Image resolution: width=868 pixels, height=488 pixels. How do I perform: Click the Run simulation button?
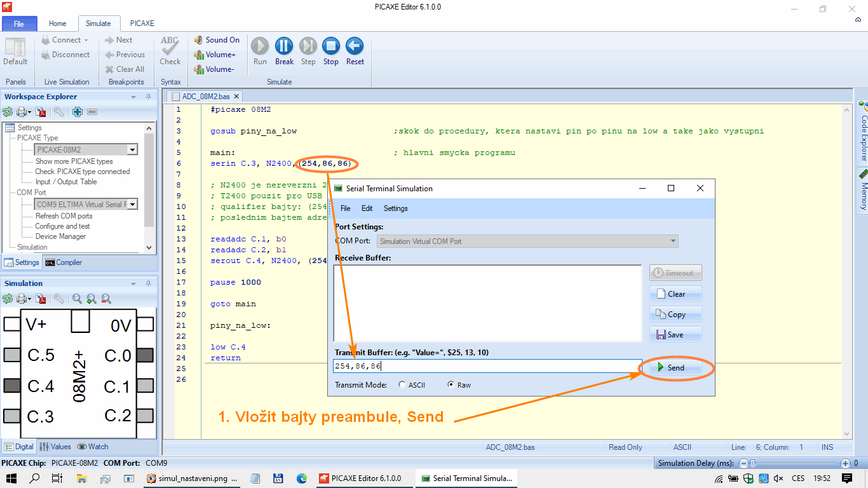(260, 47)
